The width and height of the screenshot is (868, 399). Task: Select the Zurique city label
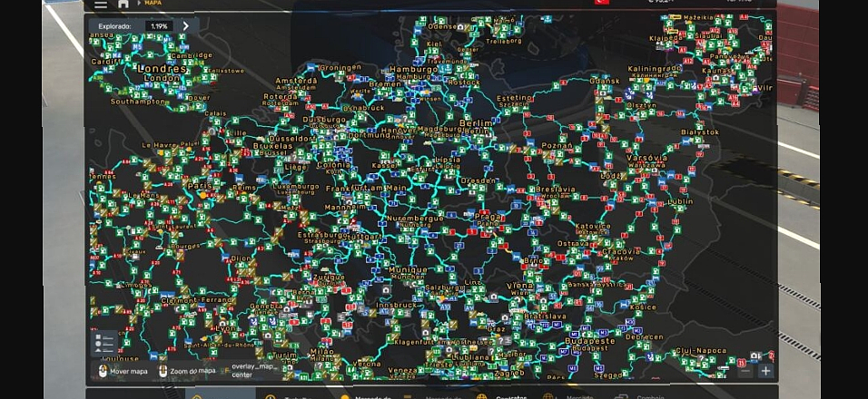[x=329, y=277]
